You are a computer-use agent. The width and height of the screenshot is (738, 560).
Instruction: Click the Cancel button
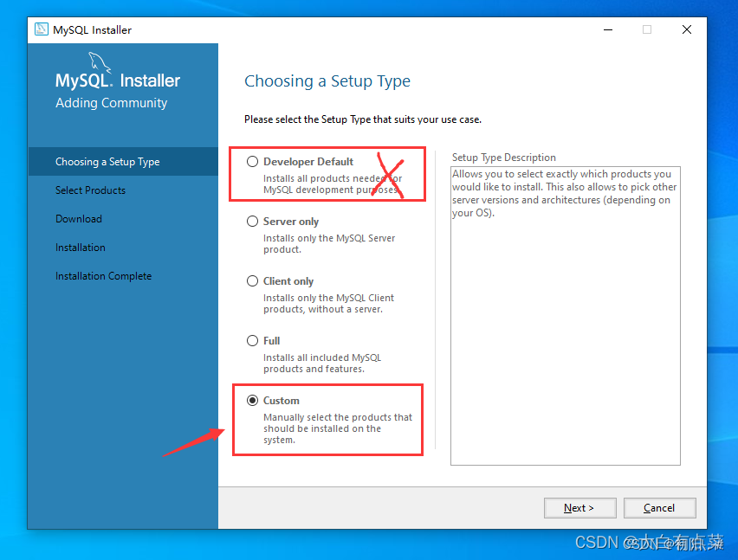click(x=659, y=508)
